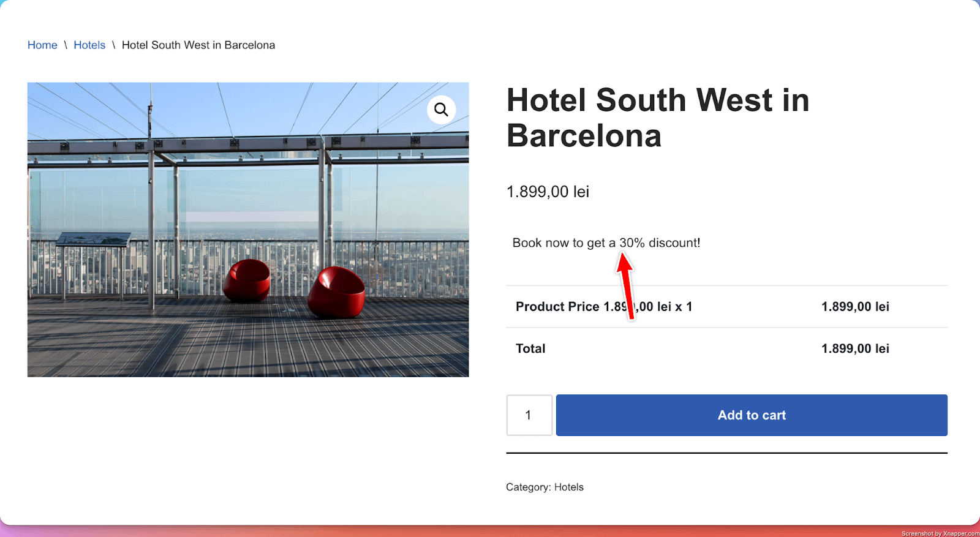Click the red arrow annotation
The height and width of the screenshot is (537, 980).
pos(626,287)
